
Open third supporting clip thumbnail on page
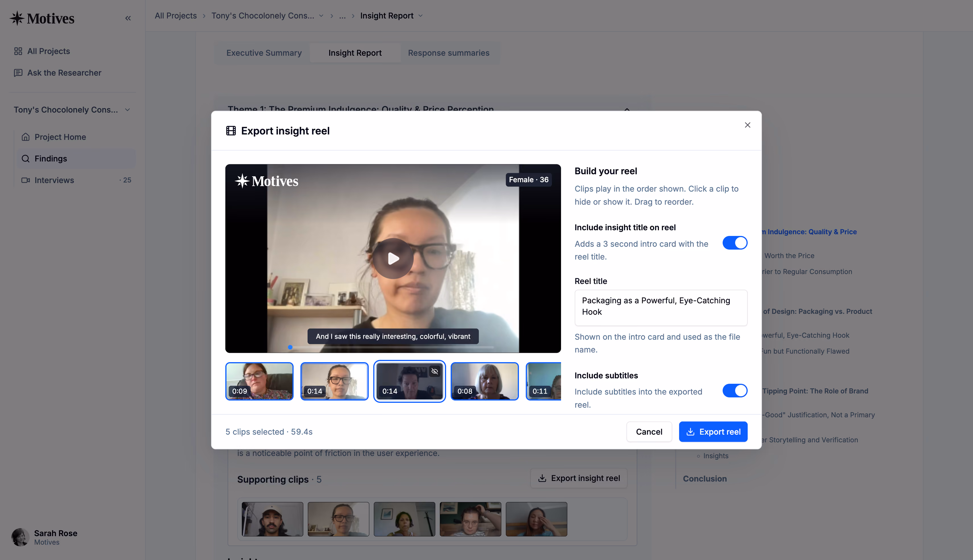tap(404, 519)
